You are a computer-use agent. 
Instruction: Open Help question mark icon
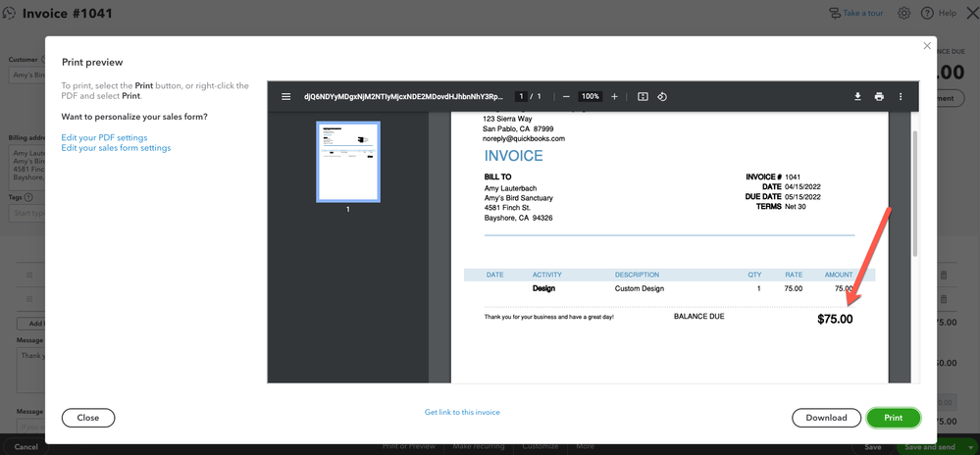pyautogui.click(x=927, y=13)
